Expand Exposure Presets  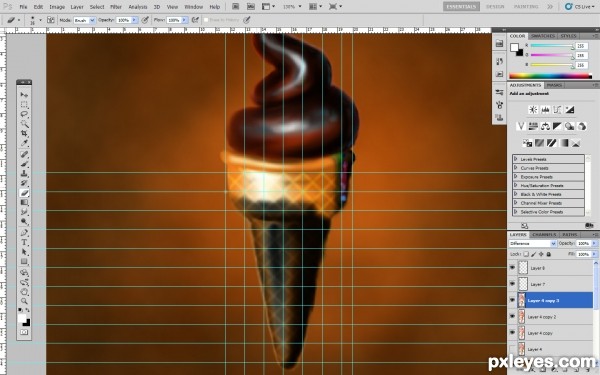(515, 176)
